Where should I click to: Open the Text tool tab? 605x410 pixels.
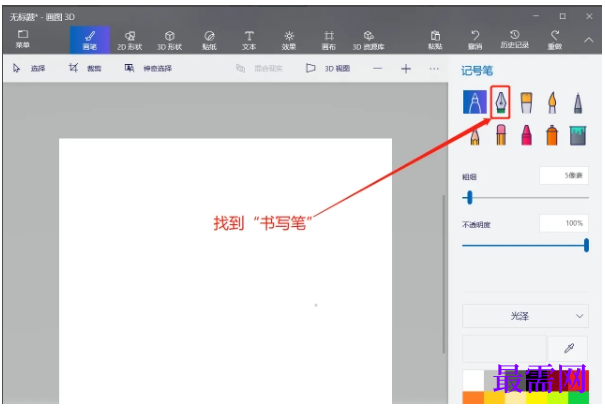249,40
